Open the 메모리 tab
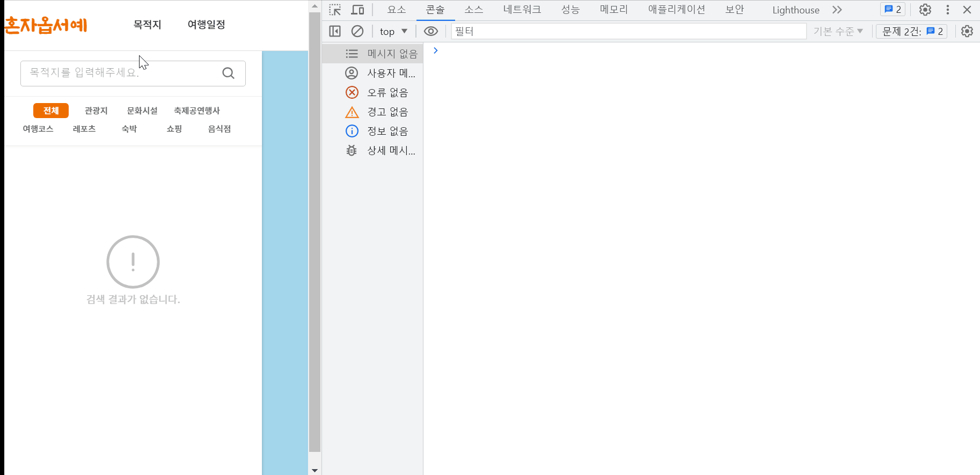This screenshot has height=475, width=980. pos(614,10)
